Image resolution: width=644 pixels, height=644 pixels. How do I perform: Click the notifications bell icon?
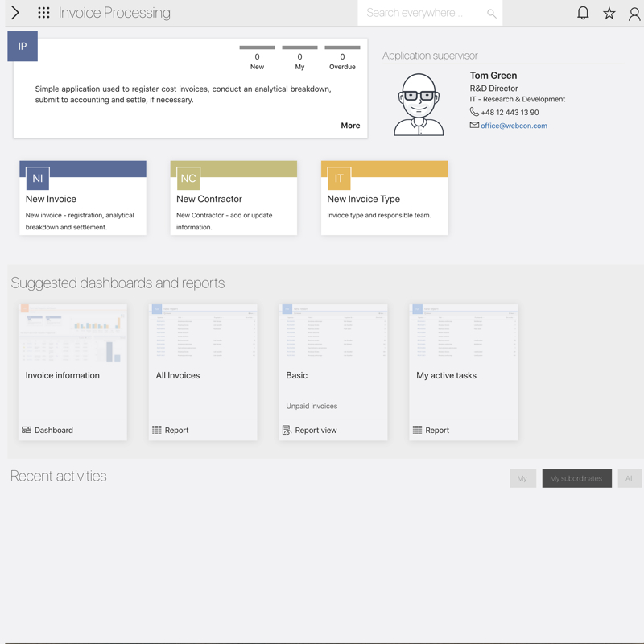[583, 13]
